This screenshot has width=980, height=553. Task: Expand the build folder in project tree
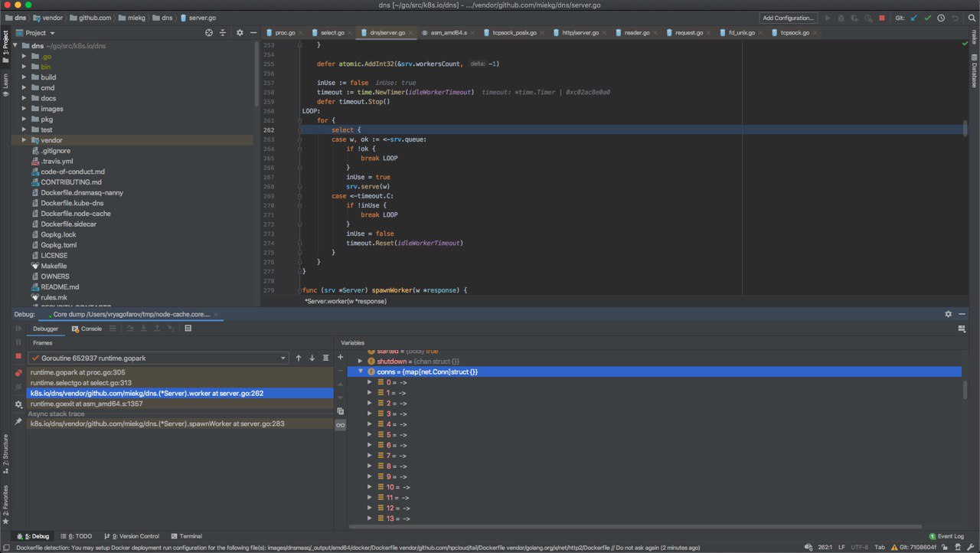tap(24, 77)
